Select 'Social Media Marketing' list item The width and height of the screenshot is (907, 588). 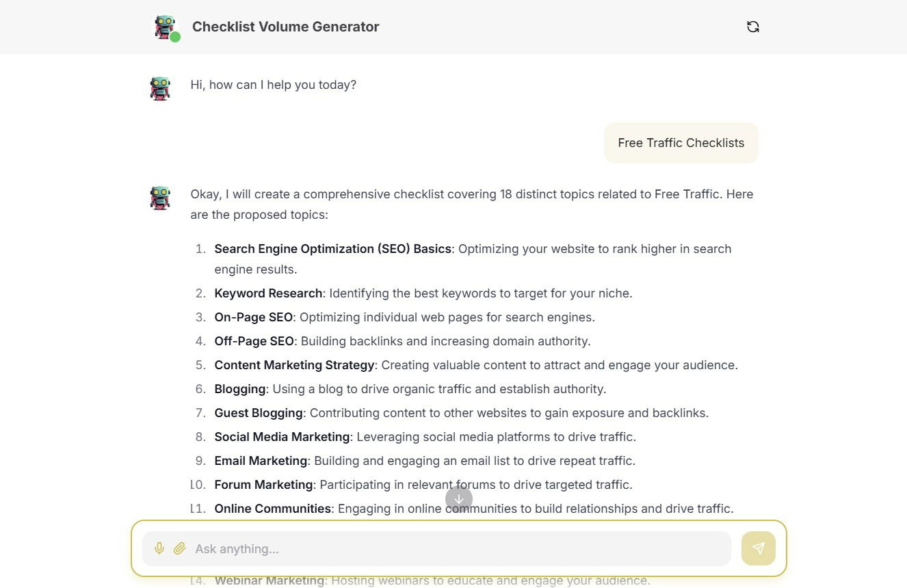click(x=425, y=437)
